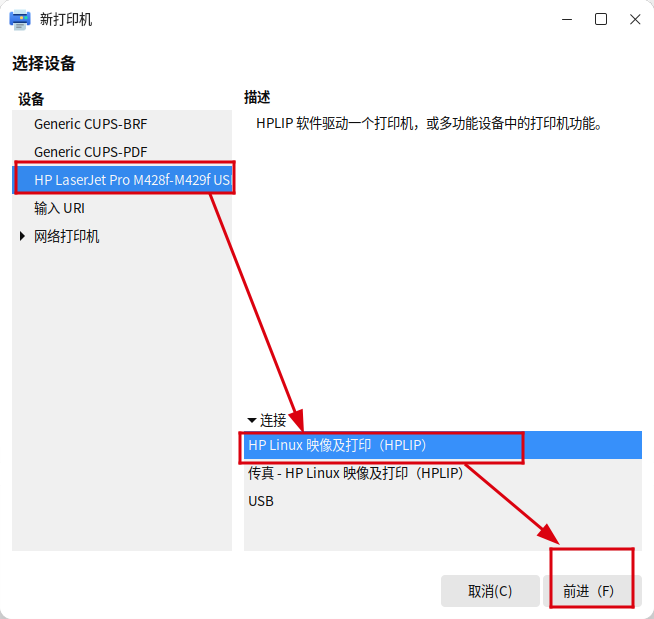Minimize the 新打印机 window
Image resolution: width=654 pixels, height=619 pixels.
567,19
